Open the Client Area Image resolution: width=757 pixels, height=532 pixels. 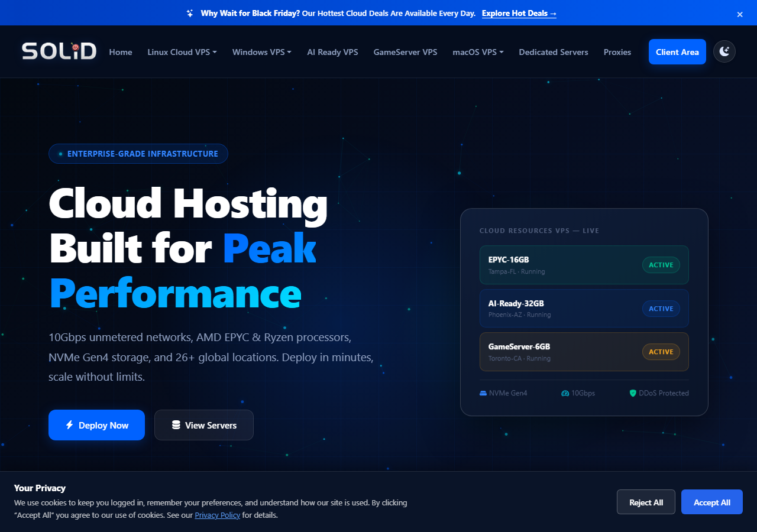pyautogui.click(x=677, y=52)
